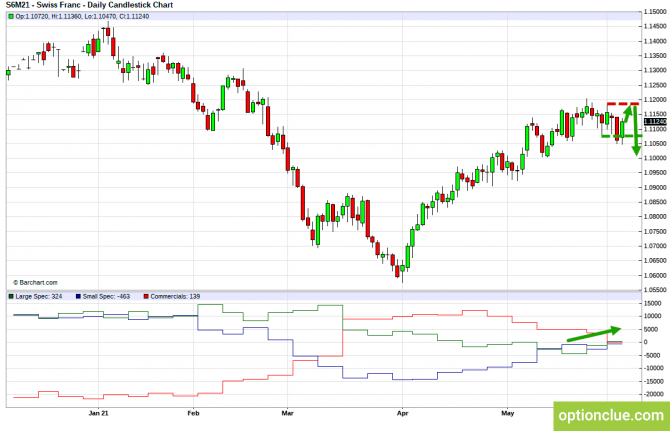This screenshot has width=670, height=431.
Task: Click the -20000 label on the COT axis
Action: [653, 394]
